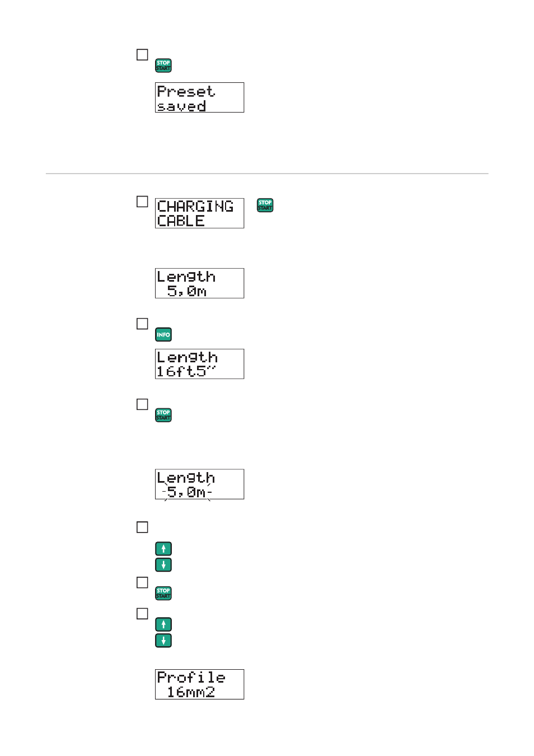This screenshot has width=534, height=756.
Task: Tick the checkbox beside the CHARGING CABLE display
Action: (x=143, y=202)
